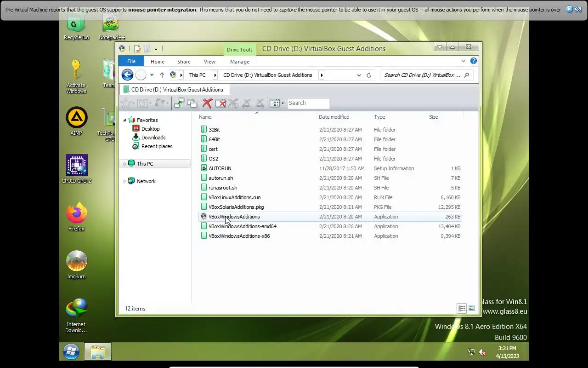Switch to the Share ribbon tab
The image size is (588, 368).
click(x=184, y=62)
